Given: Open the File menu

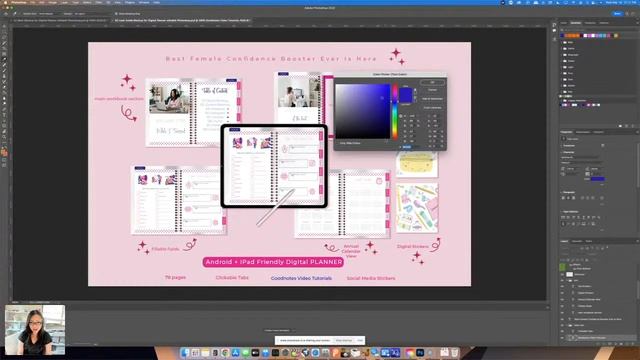Looking at the screenshot, I should coord(32,2).
